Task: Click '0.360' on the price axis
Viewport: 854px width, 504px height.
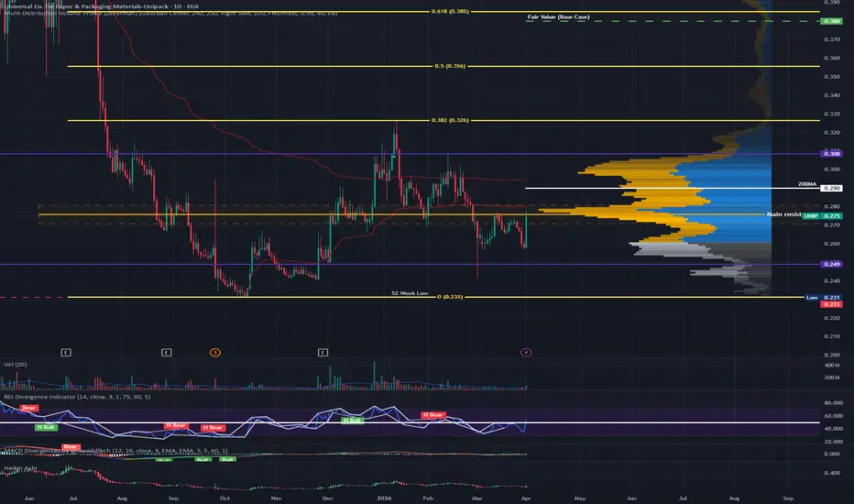Action: coord(832,58)
